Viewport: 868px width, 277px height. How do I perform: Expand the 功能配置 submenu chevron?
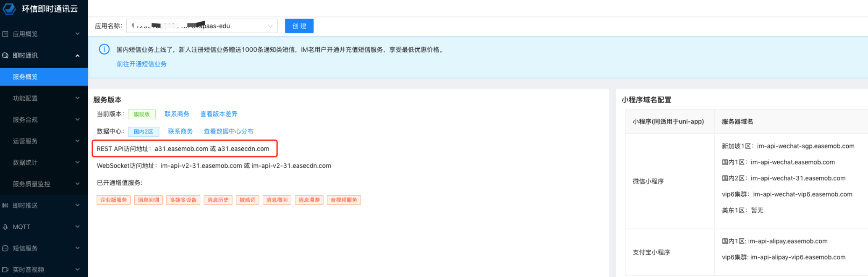[78, 98]
